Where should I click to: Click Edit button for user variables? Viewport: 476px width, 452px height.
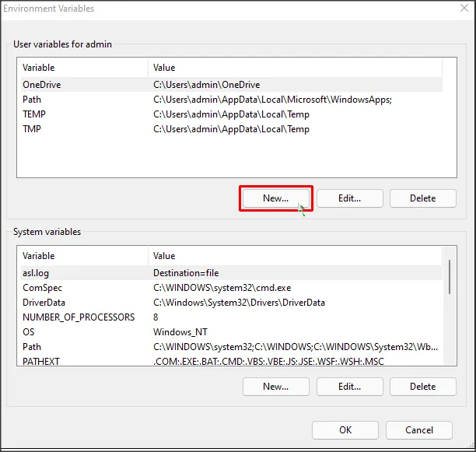pos(349,198)
